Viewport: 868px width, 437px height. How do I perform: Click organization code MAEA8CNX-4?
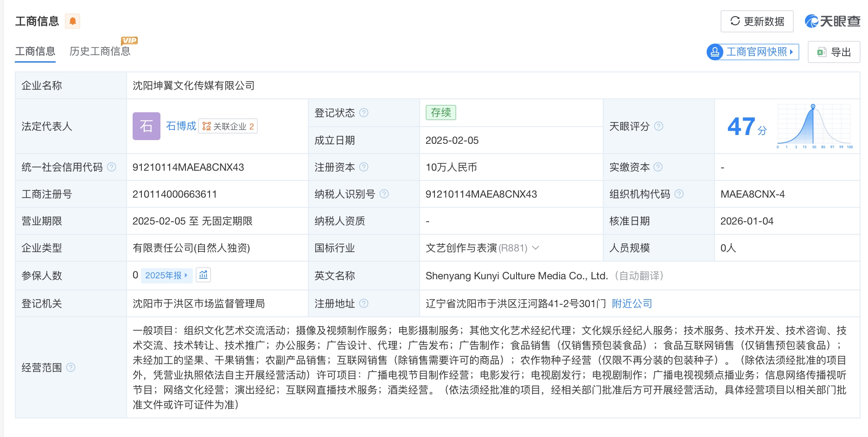click(x=753, y=194)
